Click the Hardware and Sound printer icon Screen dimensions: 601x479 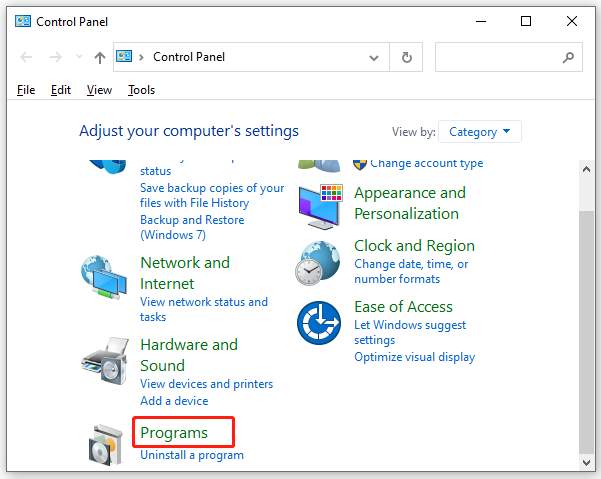(x=104, y=361)
